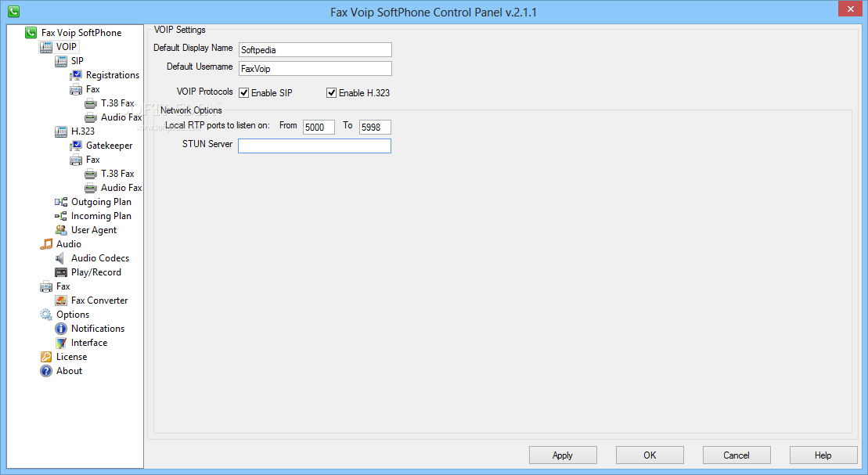Screen dimensions: 868x475
Task: Click the OK button
Action: click(x=650, y=455)
